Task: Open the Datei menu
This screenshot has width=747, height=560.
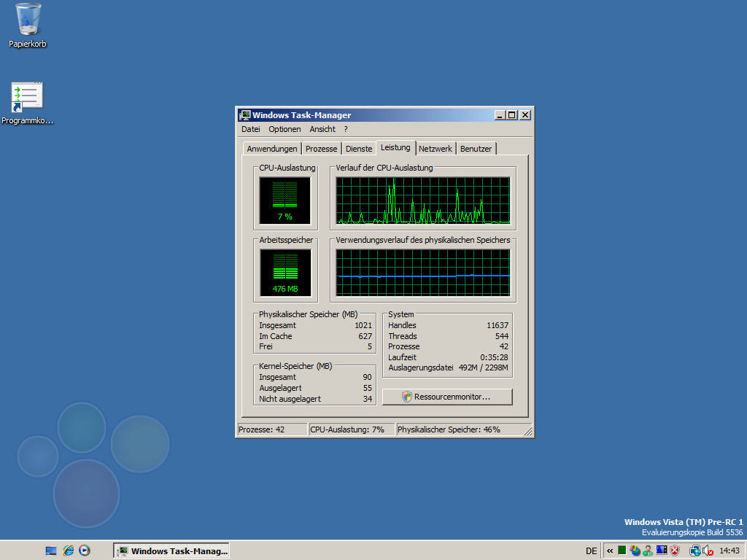Action: [x=251, y=129]
